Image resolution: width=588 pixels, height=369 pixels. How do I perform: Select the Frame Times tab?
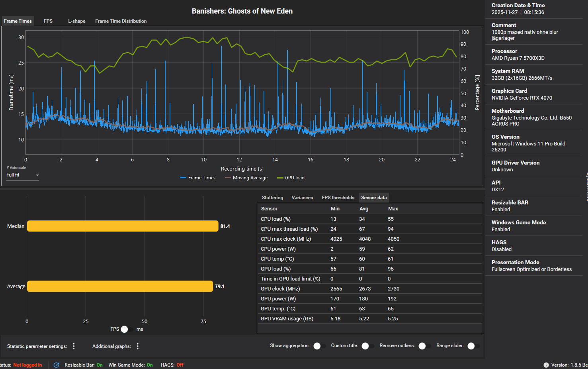(18, 21)
